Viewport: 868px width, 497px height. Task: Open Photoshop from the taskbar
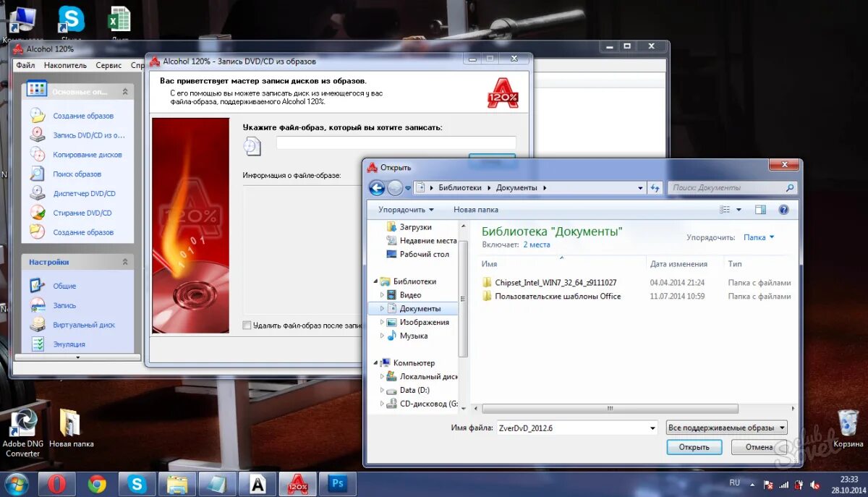click(337, 484)
